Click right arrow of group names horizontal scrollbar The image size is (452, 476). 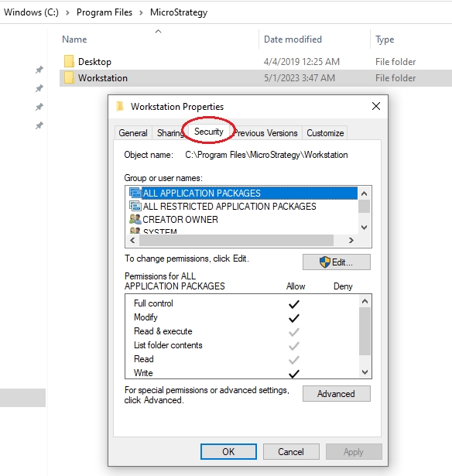click(x=351, y=241)
